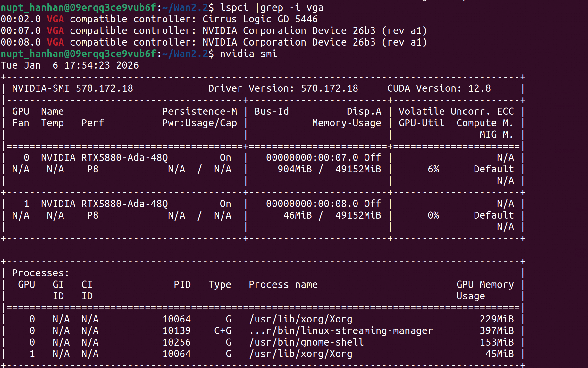This screenshot has width=588, height=368.
Task: Click PID '10139' in process list
Action: [177, 330]
